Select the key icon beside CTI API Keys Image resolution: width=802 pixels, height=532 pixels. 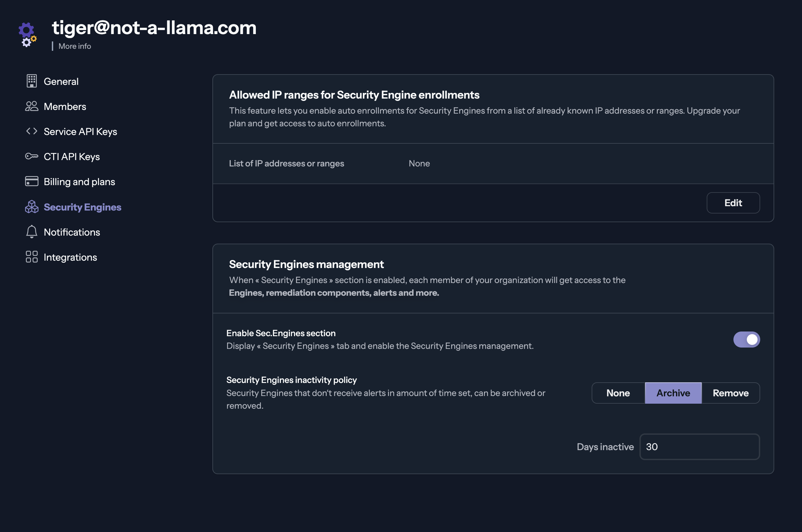pos(31,156)
